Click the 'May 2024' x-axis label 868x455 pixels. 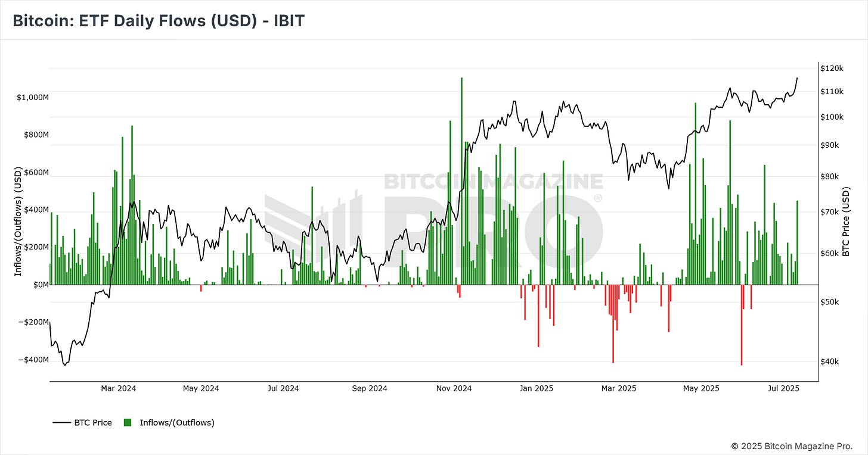pos(201,388)
